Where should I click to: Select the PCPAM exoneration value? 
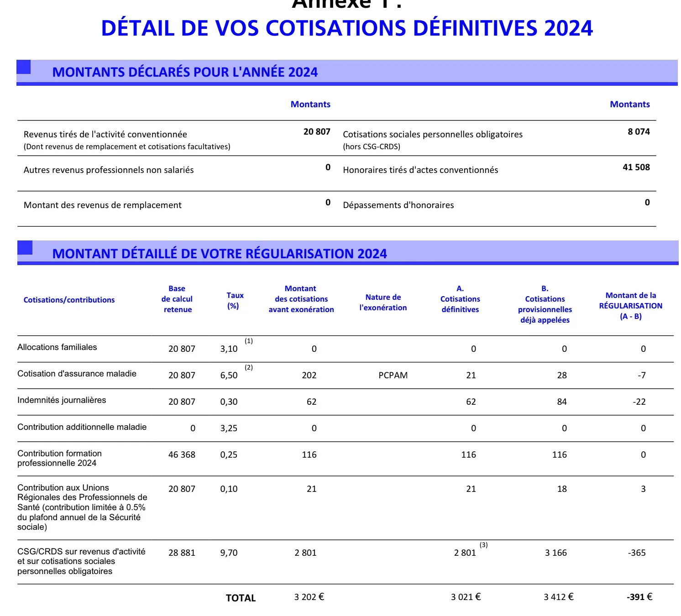[393, 376]
